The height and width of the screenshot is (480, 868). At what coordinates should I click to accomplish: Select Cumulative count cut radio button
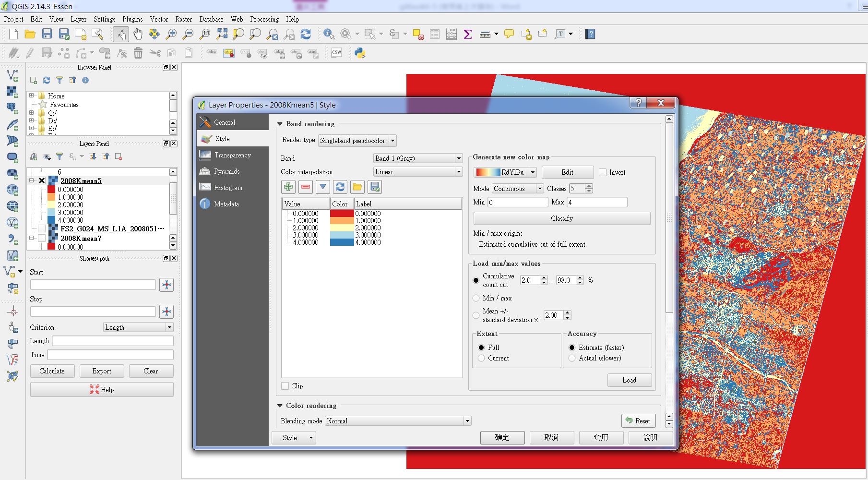pos(476,280)
